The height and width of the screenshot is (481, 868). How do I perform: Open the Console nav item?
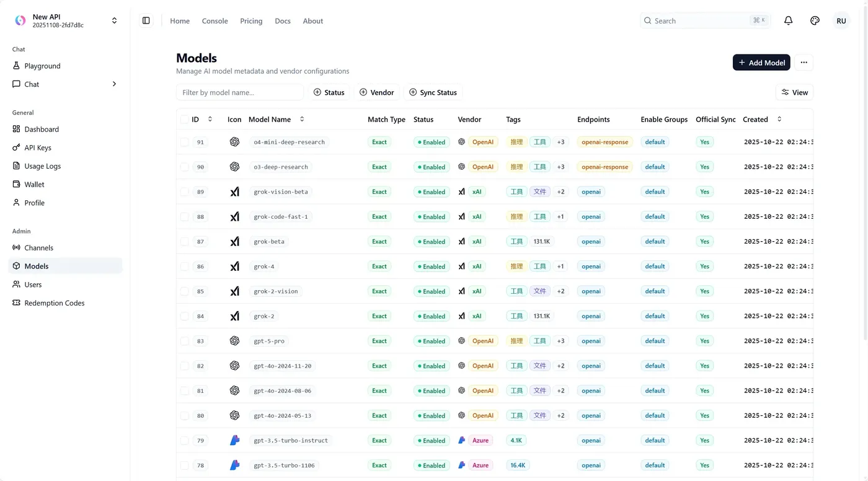(215, 21)
